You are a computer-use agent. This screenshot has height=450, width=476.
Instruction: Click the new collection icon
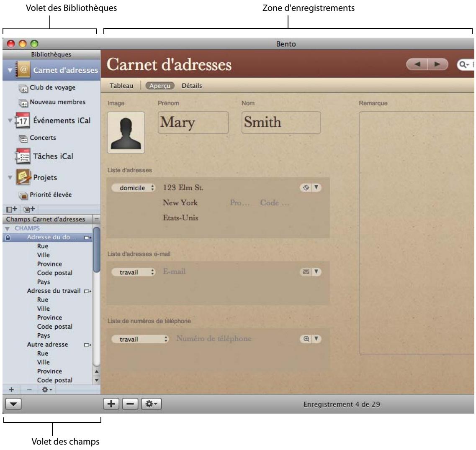[x=29, y=209]
